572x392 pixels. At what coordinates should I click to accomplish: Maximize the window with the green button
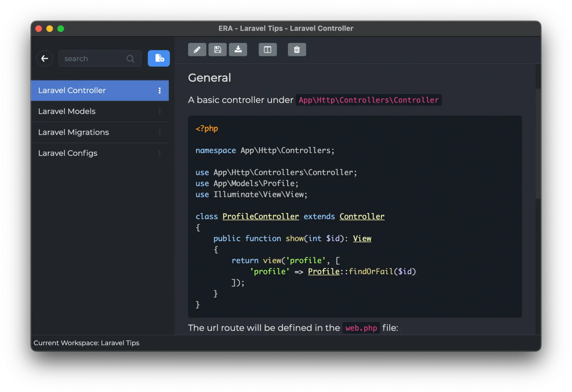click(x=61, y=29)
